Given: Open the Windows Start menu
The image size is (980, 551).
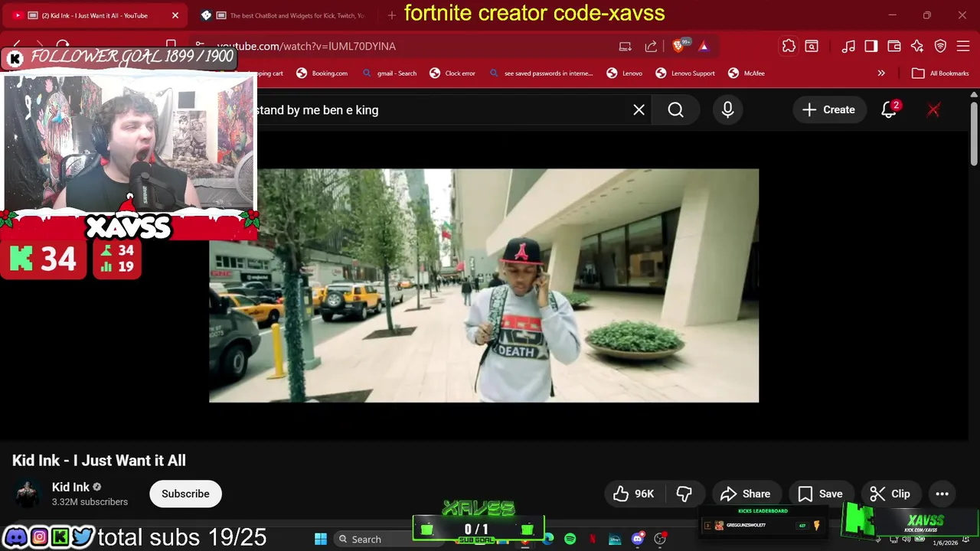Looking at the screenshot, I should [x=321, y=539].
